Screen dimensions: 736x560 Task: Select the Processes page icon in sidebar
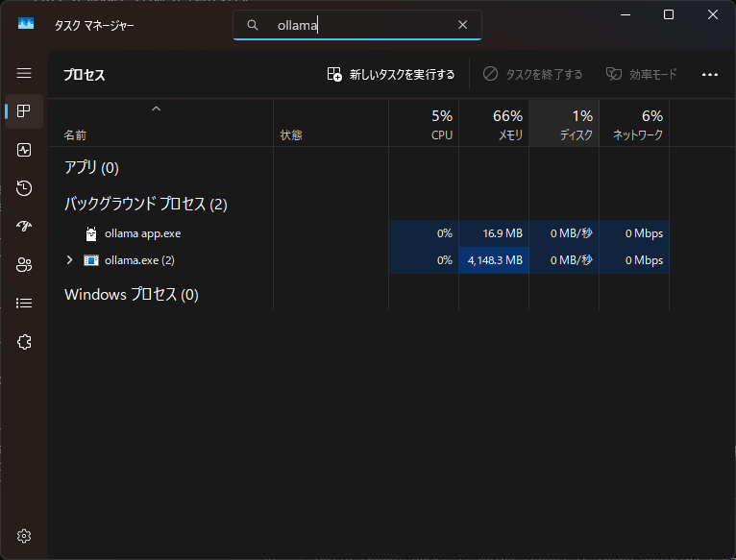[x=24, y=111]
